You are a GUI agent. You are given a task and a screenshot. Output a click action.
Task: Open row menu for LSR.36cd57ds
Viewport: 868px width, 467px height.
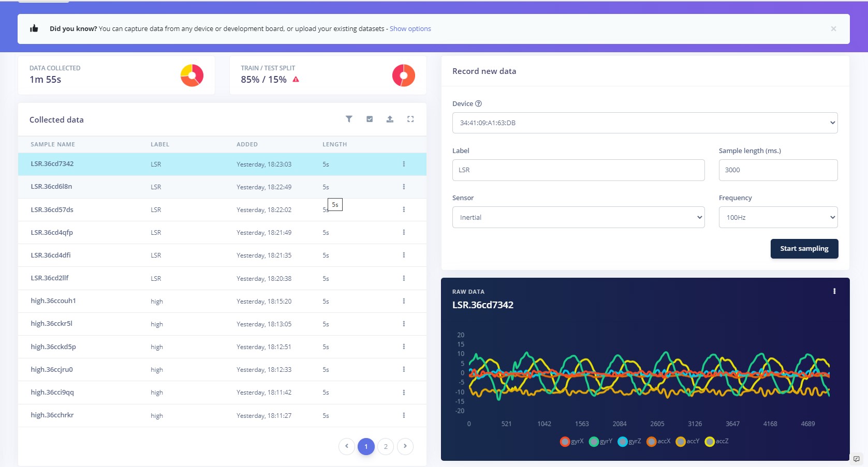pos(404,209)
